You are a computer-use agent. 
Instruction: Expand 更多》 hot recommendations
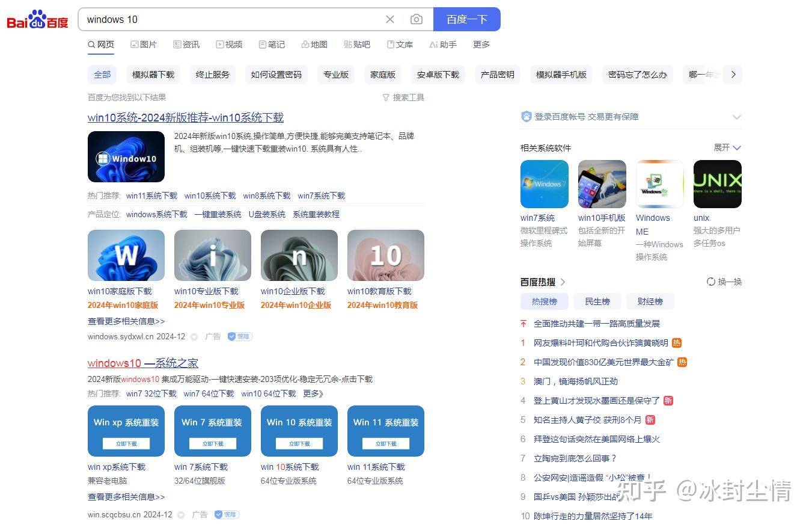click(x=314, y=393)
